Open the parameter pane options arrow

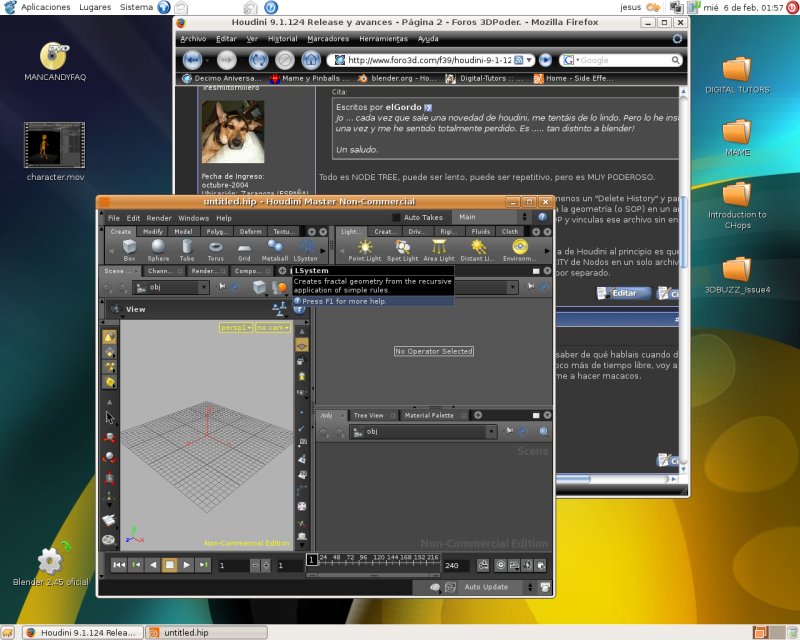[x=547, y=271]
